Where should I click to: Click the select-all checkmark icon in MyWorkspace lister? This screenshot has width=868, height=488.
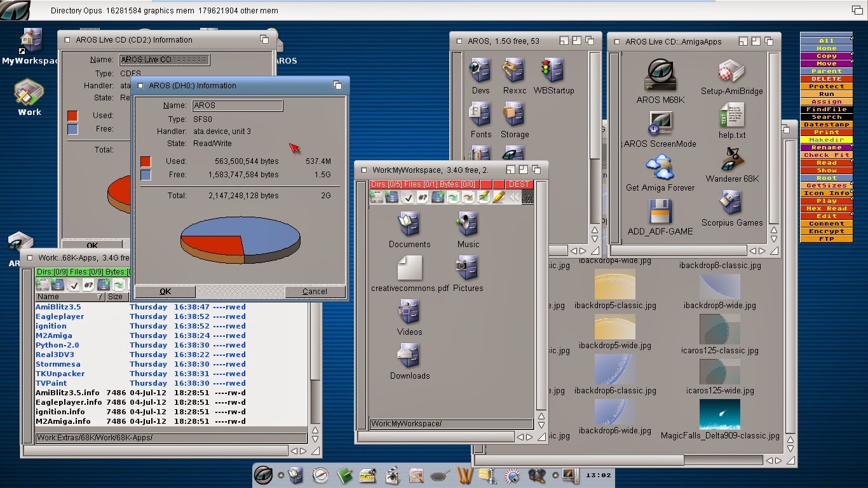407,198
